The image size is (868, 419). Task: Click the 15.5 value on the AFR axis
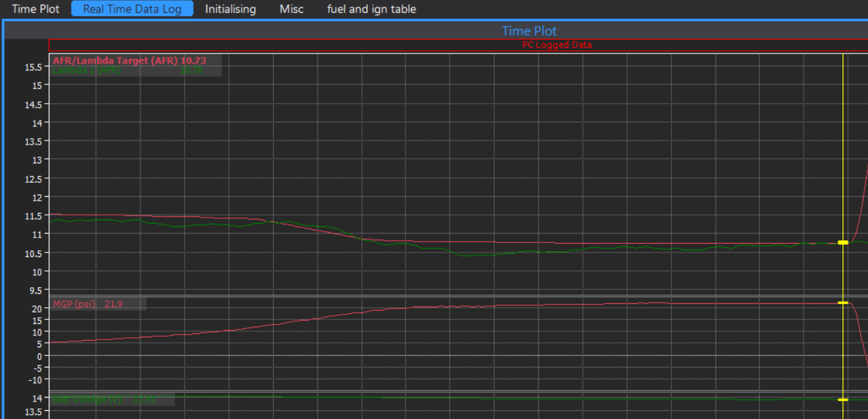coord(33,67)
